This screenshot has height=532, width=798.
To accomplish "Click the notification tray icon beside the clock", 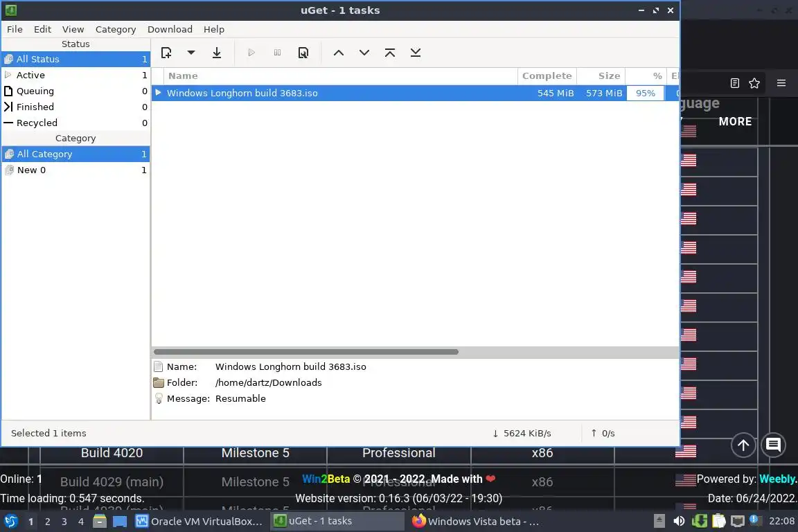I will [756, 520].
